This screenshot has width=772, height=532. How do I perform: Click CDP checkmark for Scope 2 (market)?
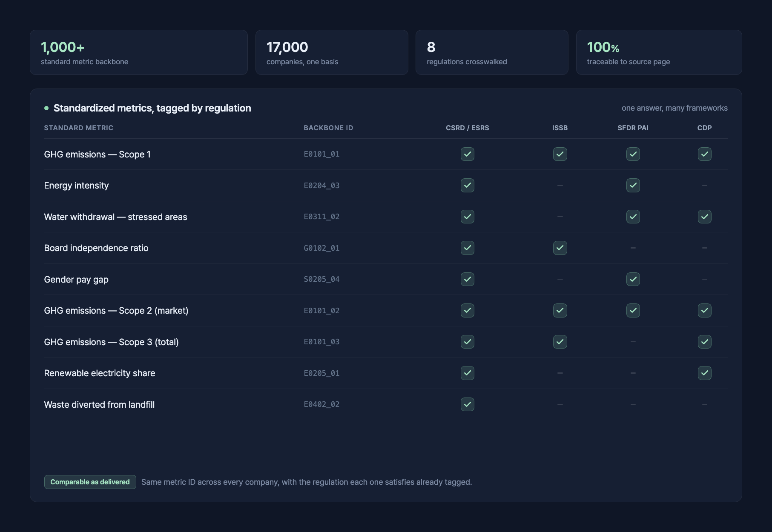click(705, 311)
